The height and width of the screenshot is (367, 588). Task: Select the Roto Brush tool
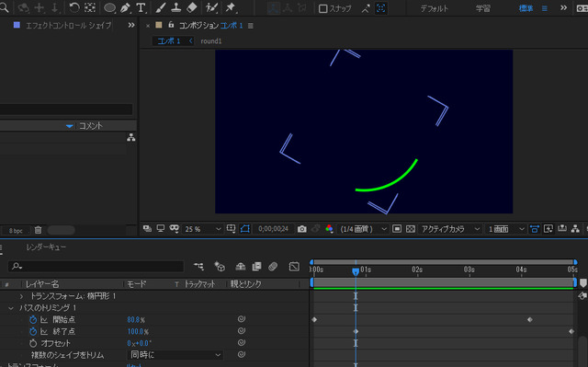coord(211,7)
